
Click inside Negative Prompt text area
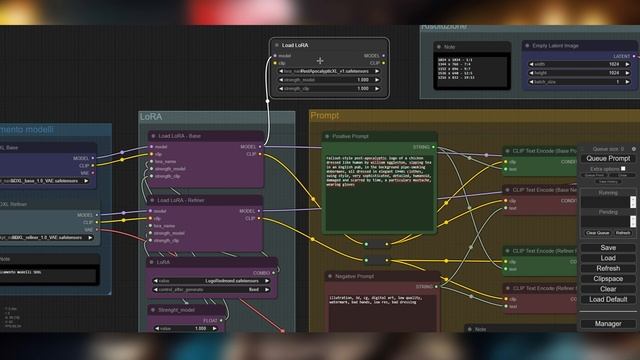click(x=382, y=312)
